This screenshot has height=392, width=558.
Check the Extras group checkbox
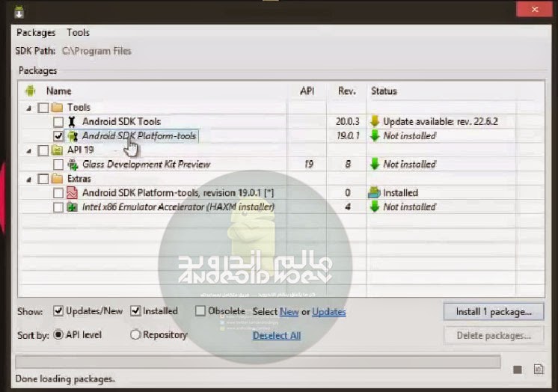[x=43, y=179]
